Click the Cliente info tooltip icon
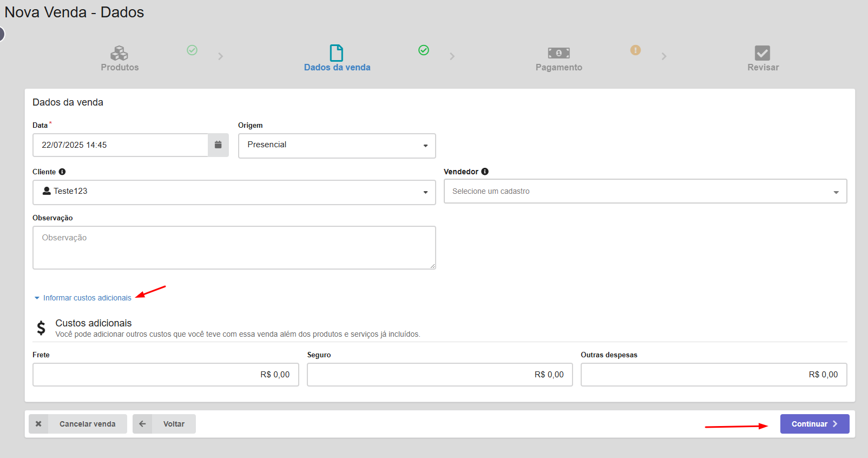The height and width of the screenshot is (458, 868). pos(62,172)
